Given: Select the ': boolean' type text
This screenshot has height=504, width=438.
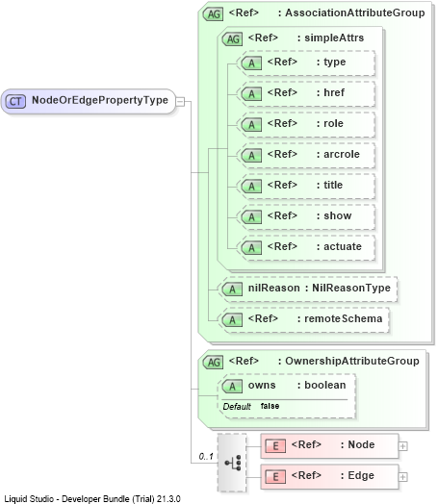Looking at the screenshot, I should [x=322, y=385].
